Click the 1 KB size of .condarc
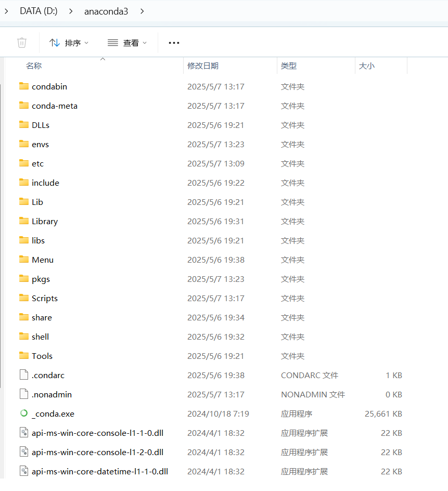 coord(394,375)
